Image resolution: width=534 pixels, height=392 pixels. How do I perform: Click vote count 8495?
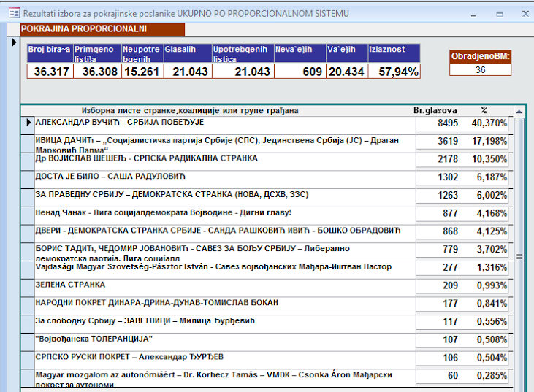pyautogui.click(x=438, y=123)
